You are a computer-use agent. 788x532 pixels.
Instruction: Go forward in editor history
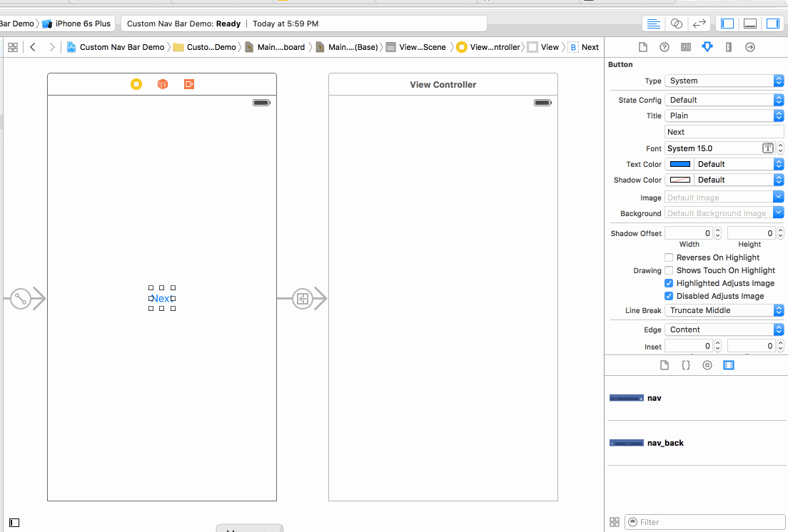52,47
